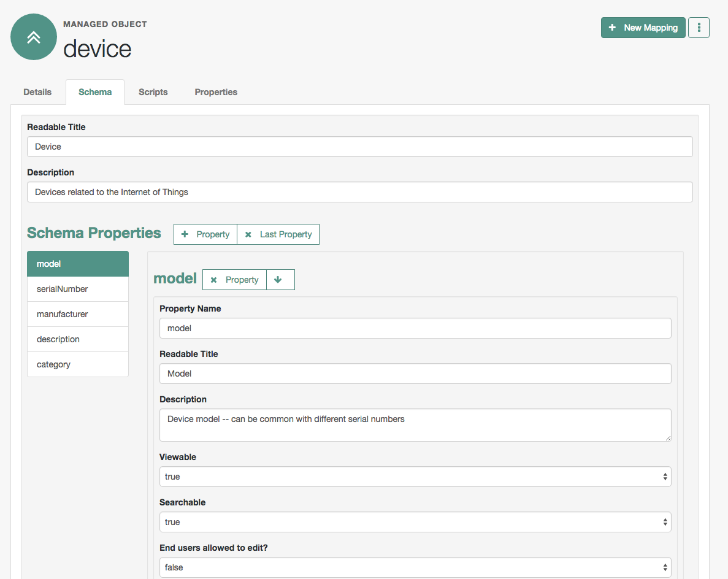Remove the last schema property

click(x=278, y=234)
